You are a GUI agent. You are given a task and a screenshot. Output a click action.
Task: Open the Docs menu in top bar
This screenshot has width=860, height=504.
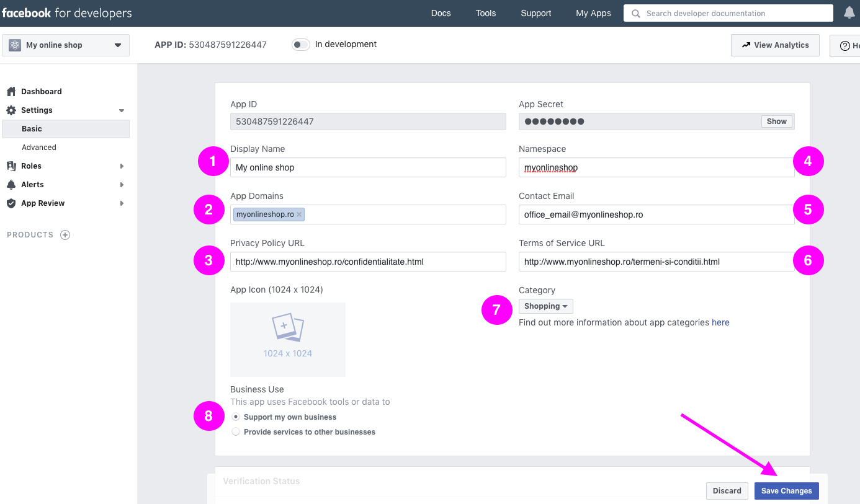441,13
